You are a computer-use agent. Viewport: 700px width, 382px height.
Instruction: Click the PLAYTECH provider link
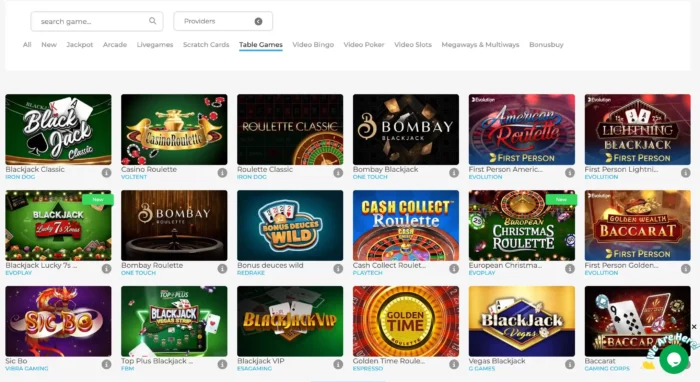pyautogui.click(x=367, y=273)
